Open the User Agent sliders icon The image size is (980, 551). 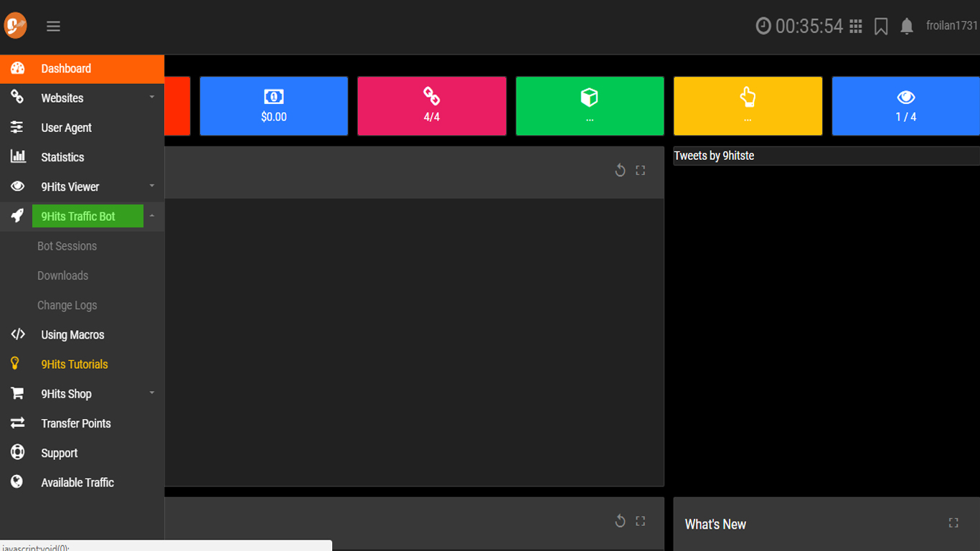[x=17, y=127]
